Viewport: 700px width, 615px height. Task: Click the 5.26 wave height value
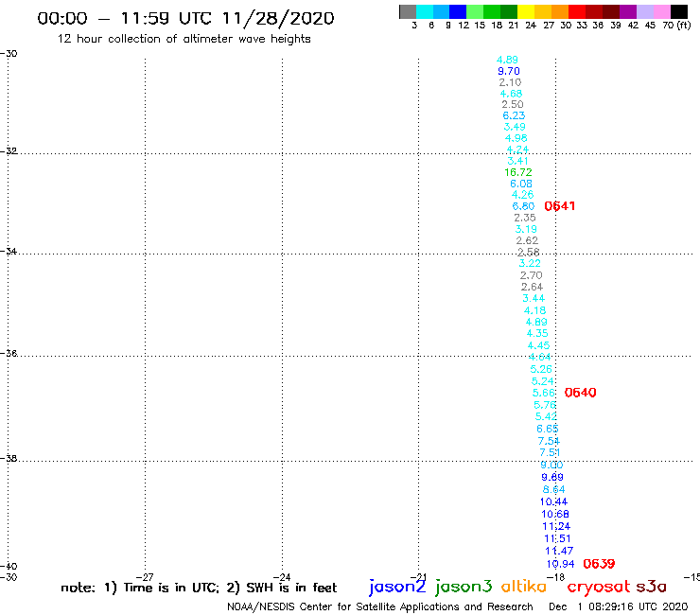[x=541, y=369]
